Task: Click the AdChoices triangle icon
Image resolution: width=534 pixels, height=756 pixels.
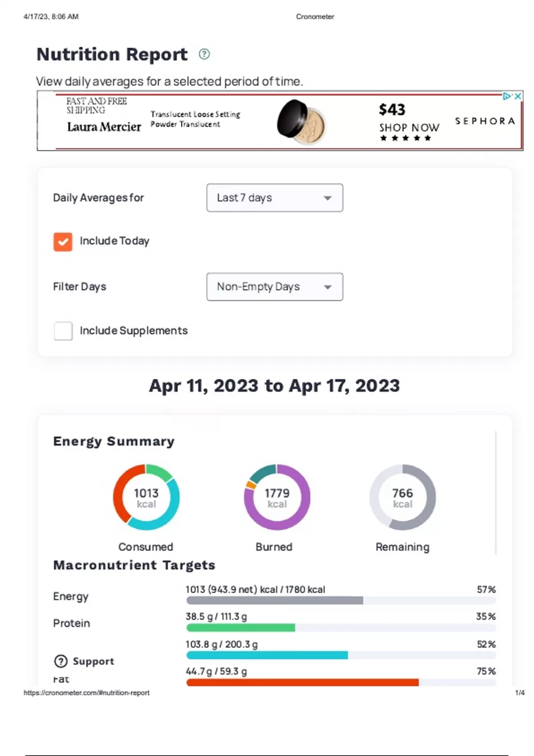Action: [x=507, y=96]
